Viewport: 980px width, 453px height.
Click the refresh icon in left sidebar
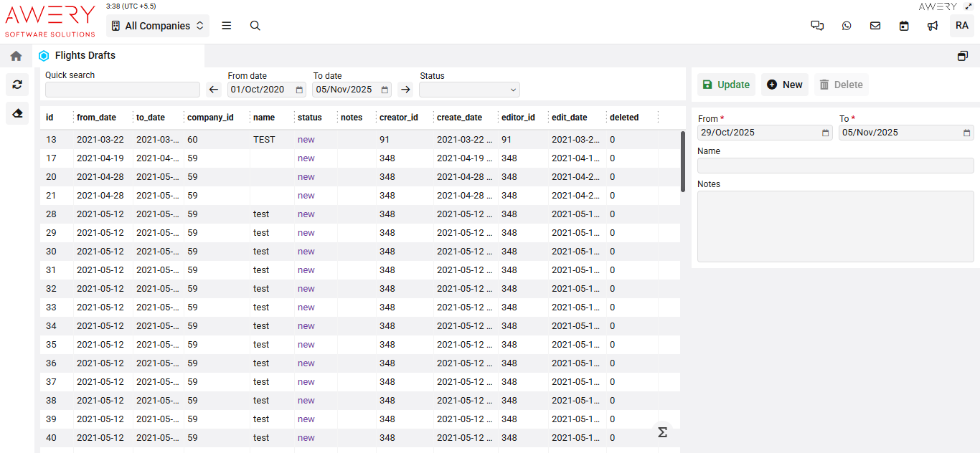[17, 85]
